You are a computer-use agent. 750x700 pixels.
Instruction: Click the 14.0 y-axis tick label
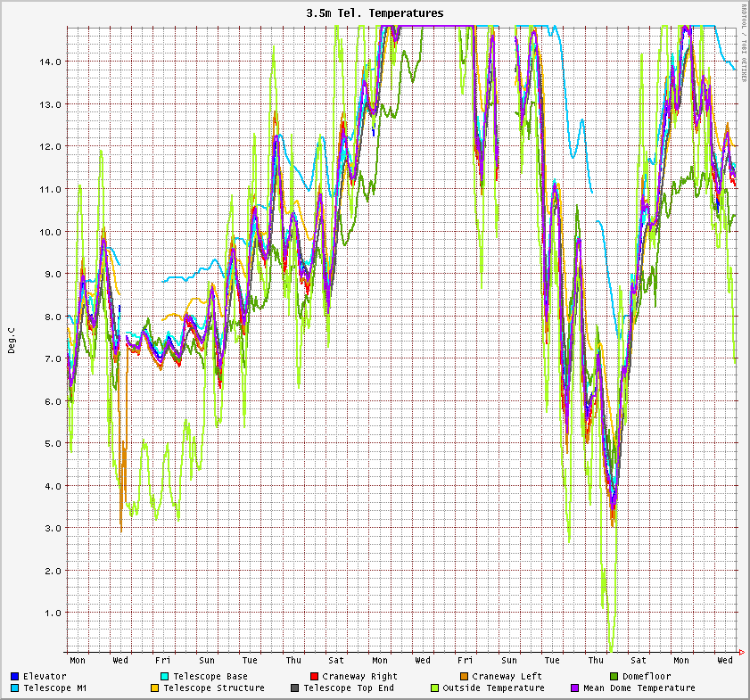pyautogui.click(x=50, y=62)
